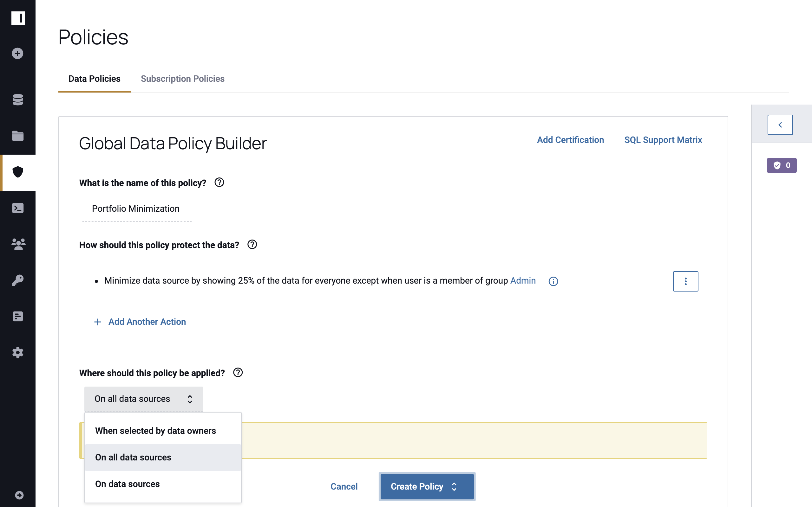Click the settings gear icon in sidebar
This screenshot has height=507, width=812.
tap(17, 352)
